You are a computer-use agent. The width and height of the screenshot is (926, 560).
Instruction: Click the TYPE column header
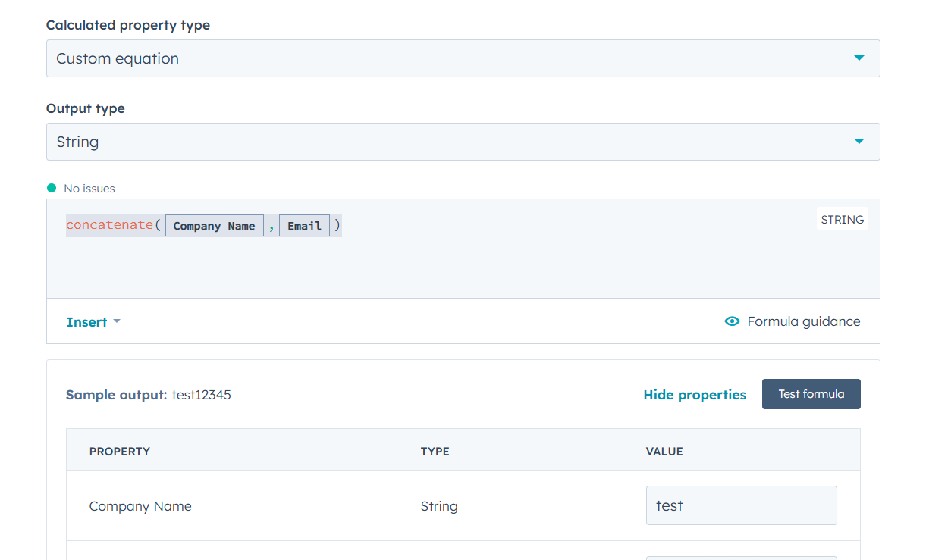pos(435,452)
